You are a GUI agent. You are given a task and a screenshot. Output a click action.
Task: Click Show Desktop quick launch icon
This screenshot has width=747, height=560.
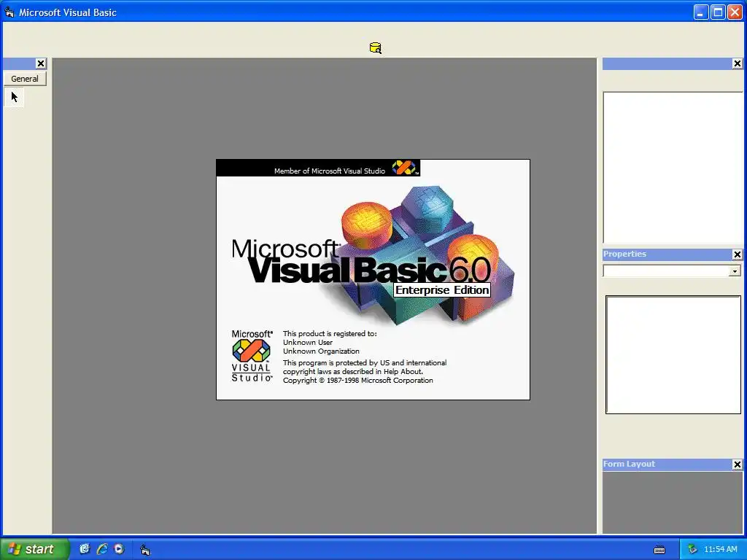[85, 549]
